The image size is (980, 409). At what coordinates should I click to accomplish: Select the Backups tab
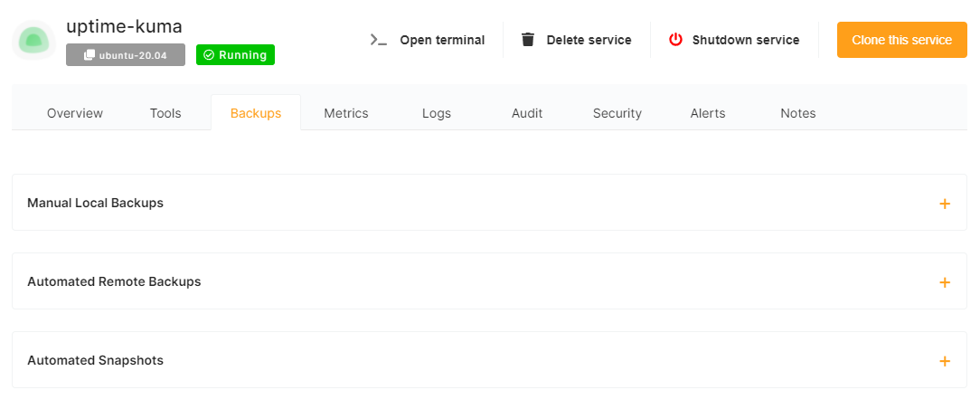(256, 113)
